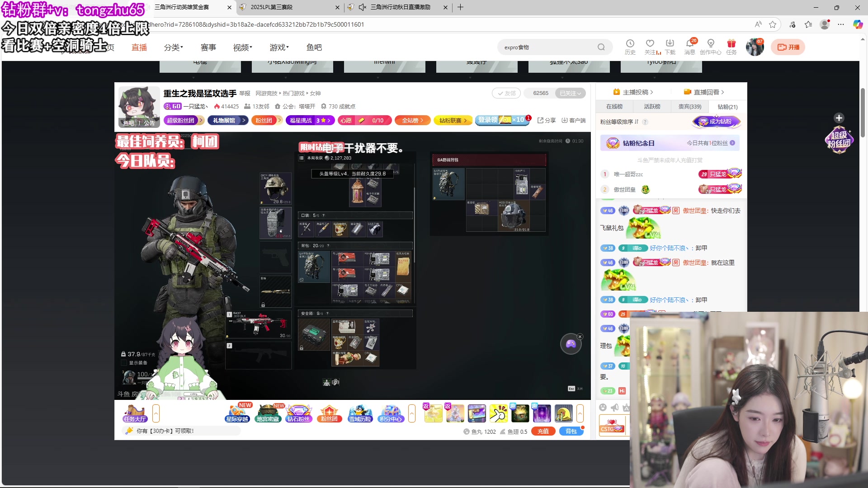
Task: Expand the 分类 navigation dropdown
Action: coord(173,47)
